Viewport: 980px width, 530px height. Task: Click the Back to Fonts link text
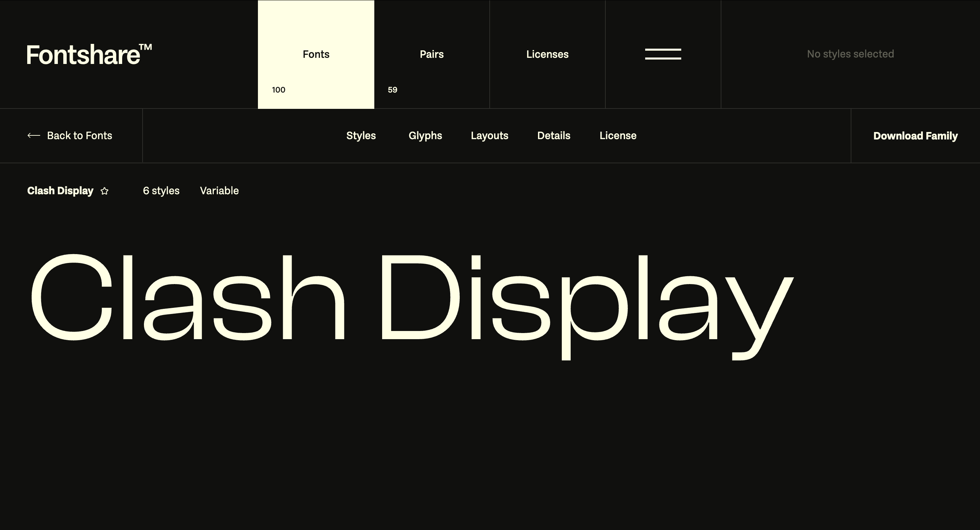[x=80, y=135]
